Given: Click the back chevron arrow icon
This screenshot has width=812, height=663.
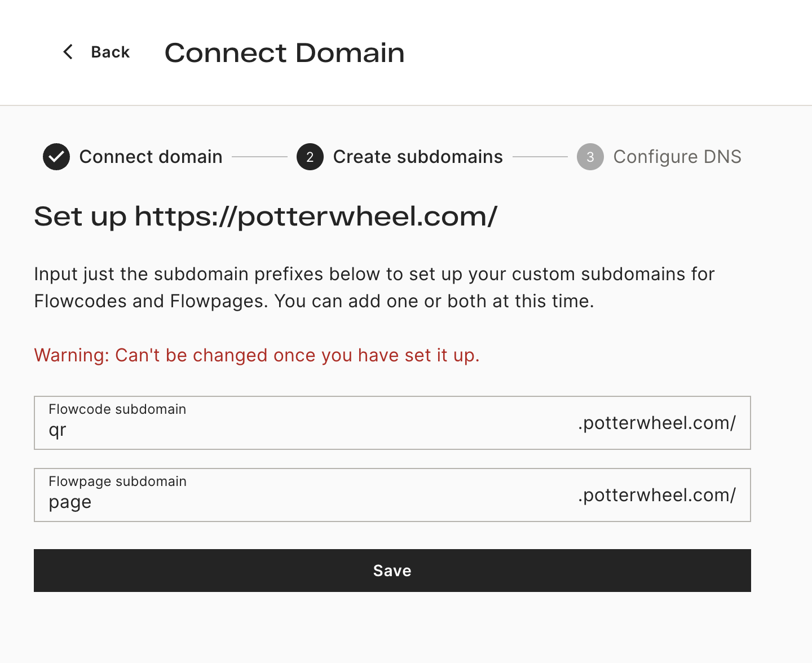Looking at the screenshot, I should click(x=68, y=52).
